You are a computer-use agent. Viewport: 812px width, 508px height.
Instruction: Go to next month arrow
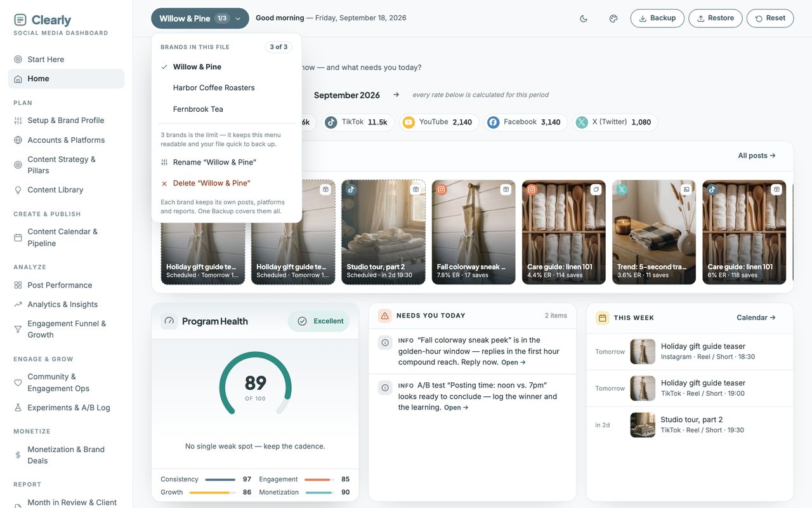point(396,95)
